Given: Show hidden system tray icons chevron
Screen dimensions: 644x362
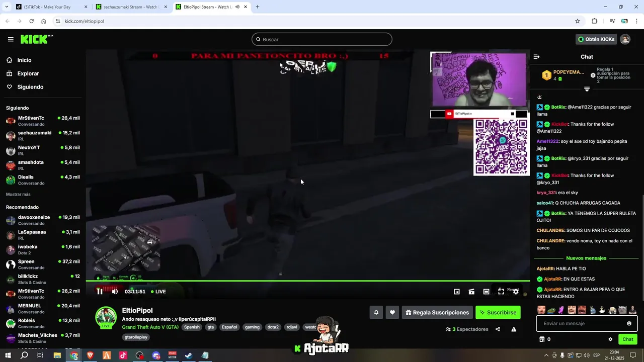Looking at the screenshot, I should point(546,355).
